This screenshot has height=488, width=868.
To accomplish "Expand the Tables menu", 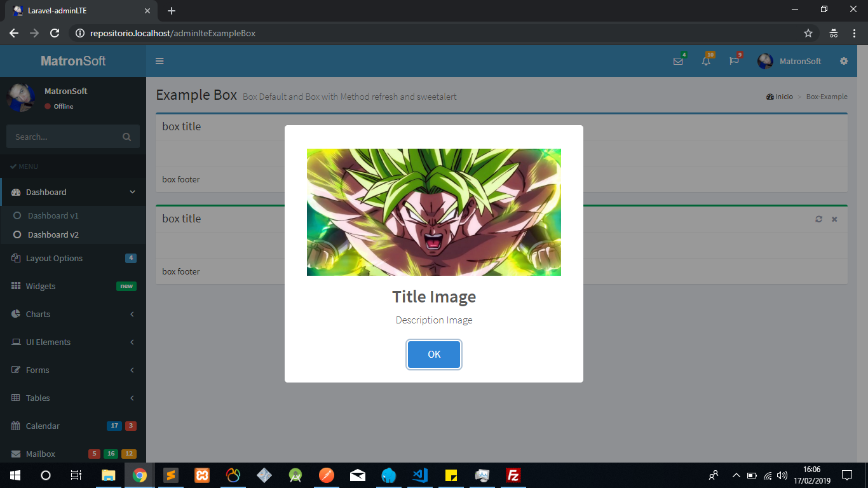I will click(73, 398).
